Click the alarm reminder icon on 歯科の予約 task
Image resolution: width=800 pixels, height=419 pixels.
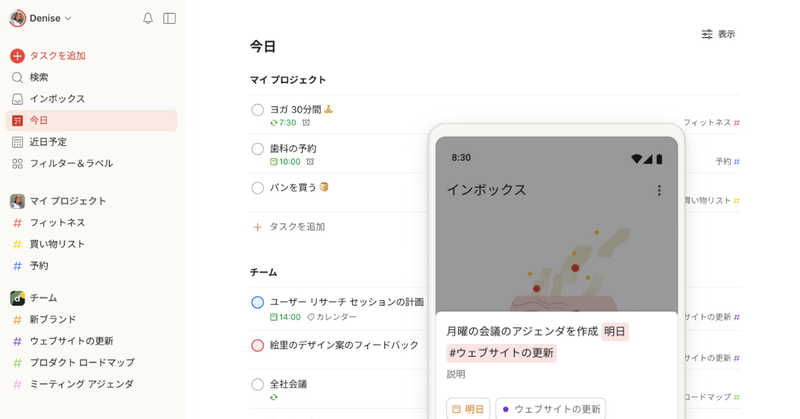click(310, 162)
